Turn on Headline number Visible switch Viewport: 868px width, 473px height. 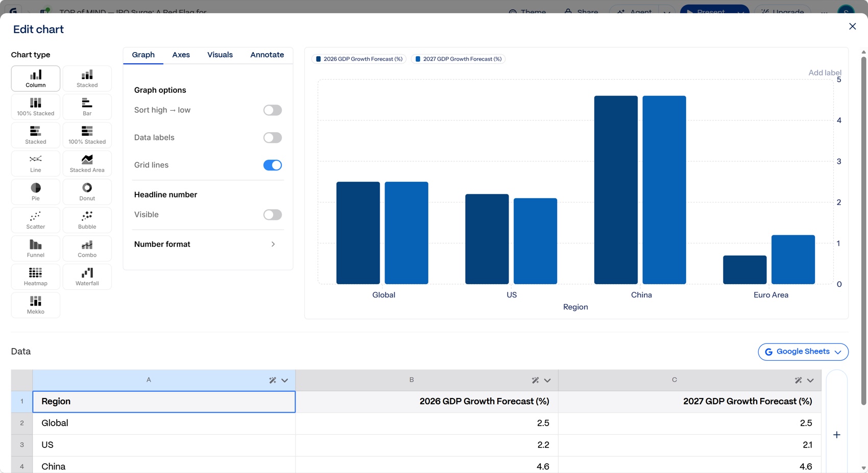(273, 215)
